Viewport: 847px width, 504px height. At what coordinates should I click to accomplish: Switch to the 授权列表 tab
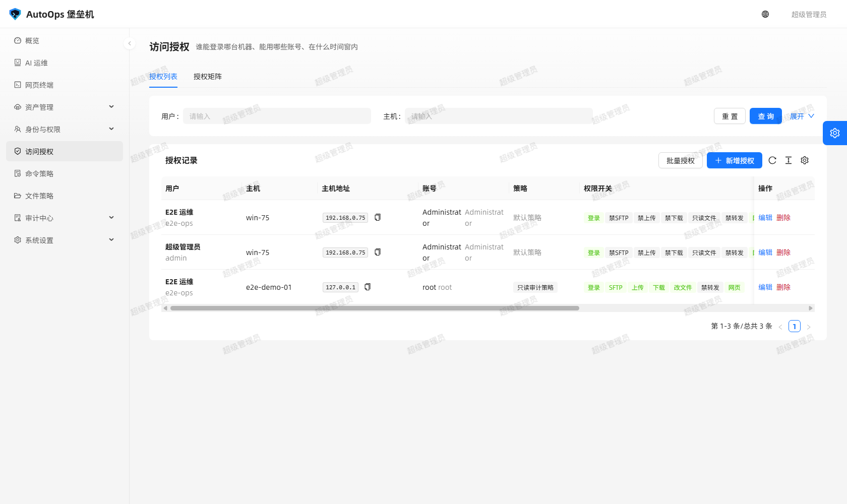coord(163,77)
